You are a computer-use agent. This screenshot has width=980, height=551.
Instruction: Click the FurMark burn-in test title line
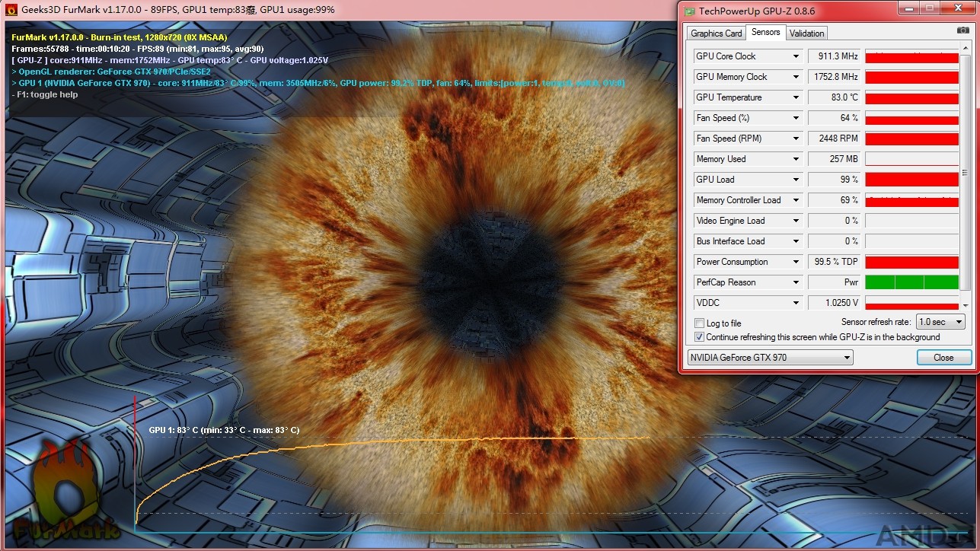tap(120, 37)
